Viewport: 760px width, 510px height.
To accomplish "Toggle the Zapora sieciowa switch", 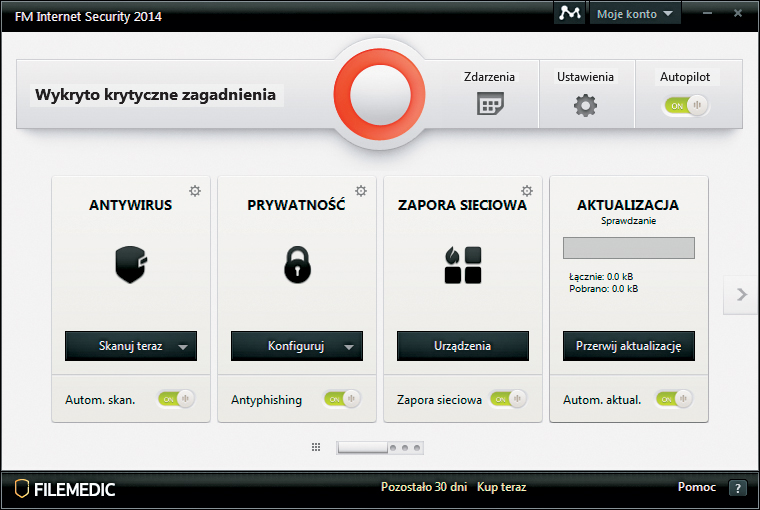I will (508, 399).
